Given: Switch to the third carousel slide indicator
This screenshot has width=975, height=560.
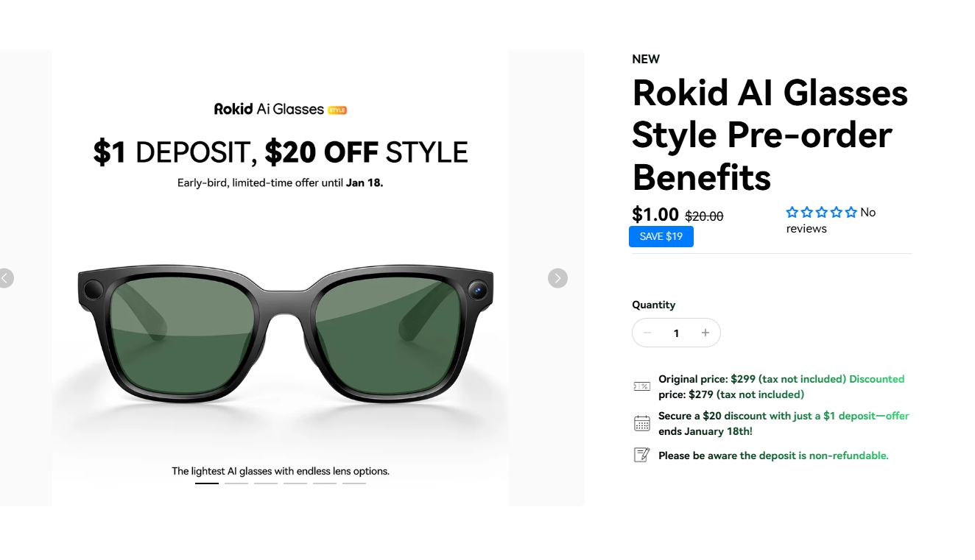Looking at the screenshot, I should [266, 483].
